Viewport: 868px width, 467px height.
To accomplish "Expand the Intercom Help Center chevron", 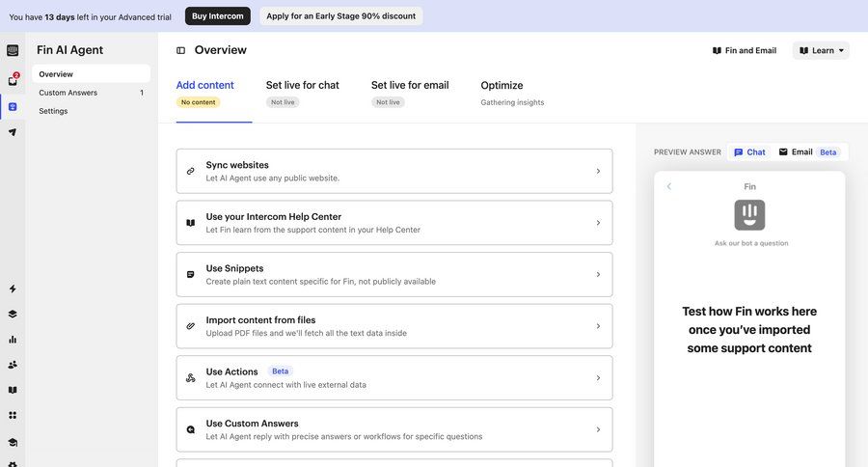I will click(x=598, y=223).
